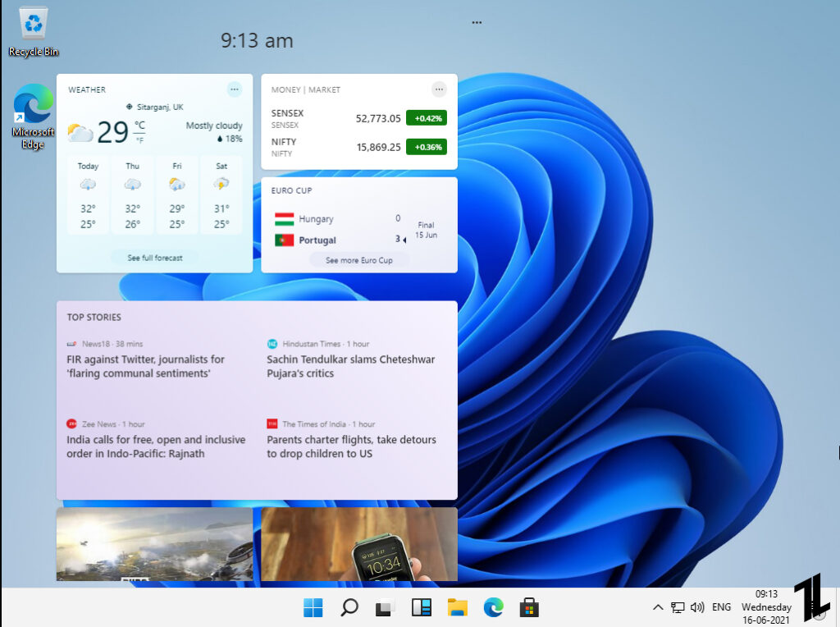Image resolution: width=840 pixels, height=627 pixels.
Task: Open India calls for free Indo-Pacific story
Action: point(156,446)
